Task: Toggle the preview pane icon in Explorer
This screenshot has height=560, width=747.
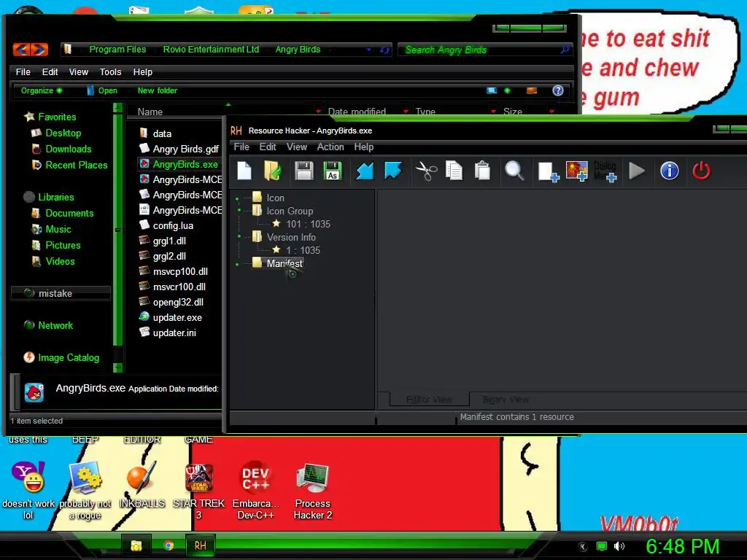Action: pyautogui.click(x=532, y=90)
